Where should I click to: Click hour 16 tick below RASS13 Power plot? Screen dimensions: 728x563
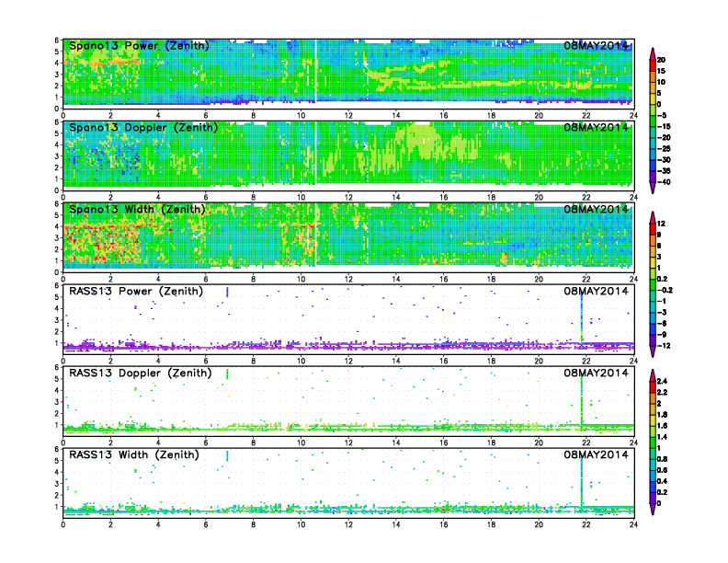[443, 361]
